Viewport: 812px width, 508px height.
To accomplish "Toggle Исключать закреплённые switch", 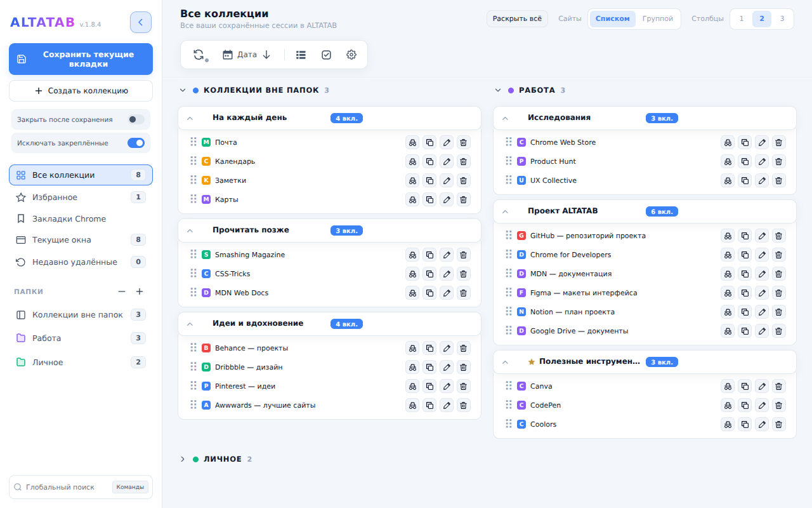I will tap(136, 143).
